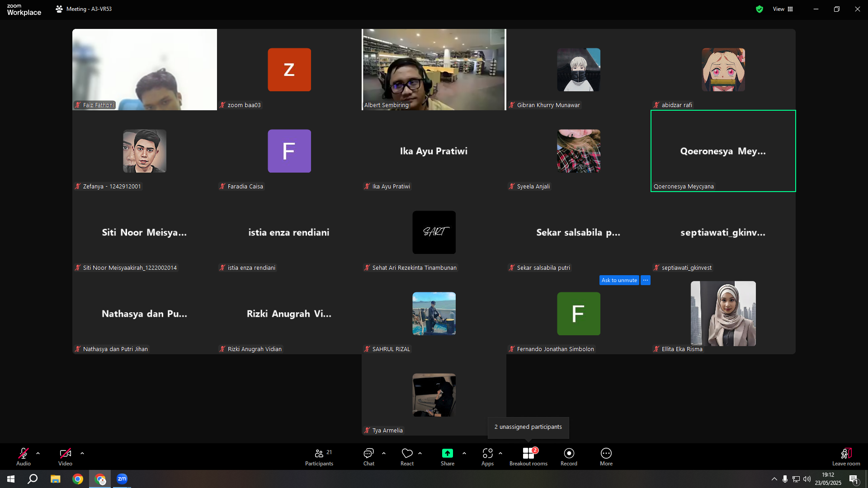Screen dimensions: 868x488
Task: Select the zoom baa03 avatar
Action: coord(289,70)
